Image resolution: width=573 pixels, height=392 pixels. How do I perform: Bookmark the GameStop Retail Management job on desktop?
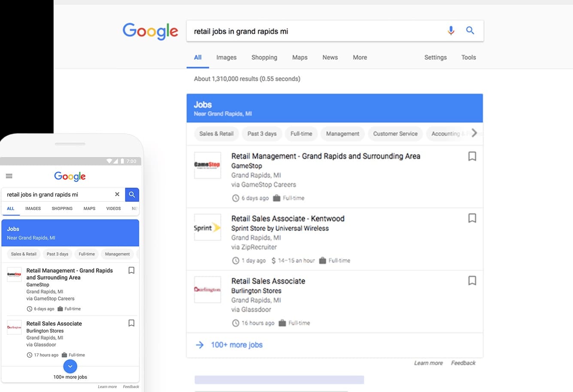[x=472, y=156]
